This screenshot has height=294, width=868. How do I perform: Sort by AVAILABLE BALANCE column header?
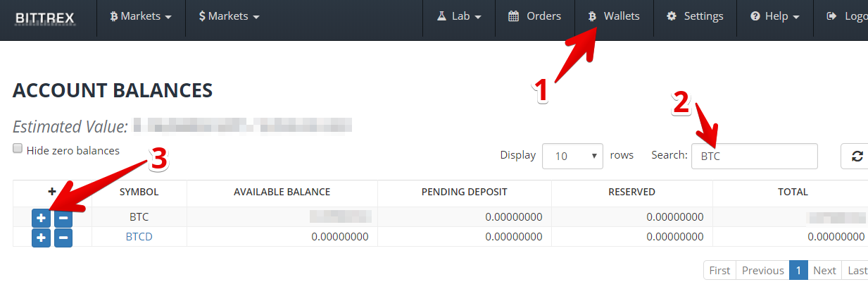282,192
